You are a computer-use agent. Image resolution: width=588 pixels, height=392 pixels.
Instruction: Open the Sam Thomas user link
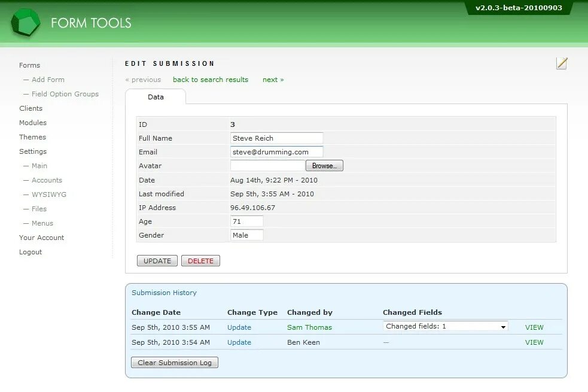pyautogui.click(x=309, y=327)
